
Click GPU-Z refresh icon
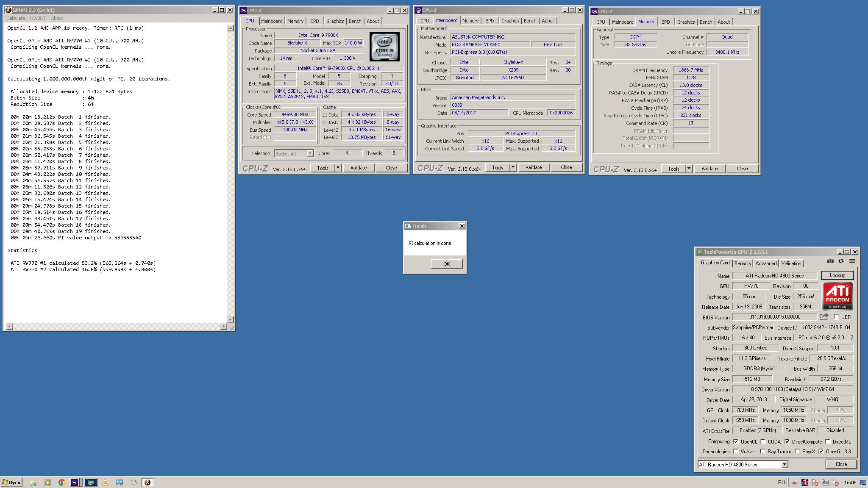click(x=841, y=261)
